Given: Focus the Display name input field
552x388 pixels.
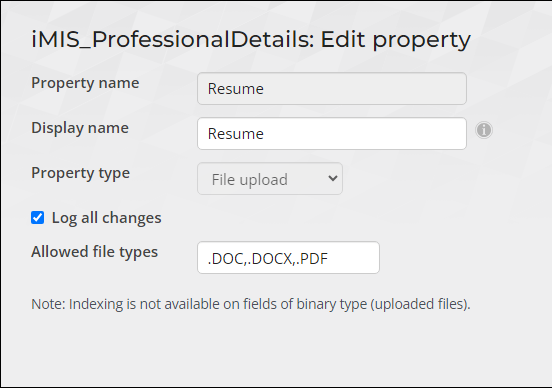Looking at the screenshot, I should pyautogui.click(x=332, y=133).
